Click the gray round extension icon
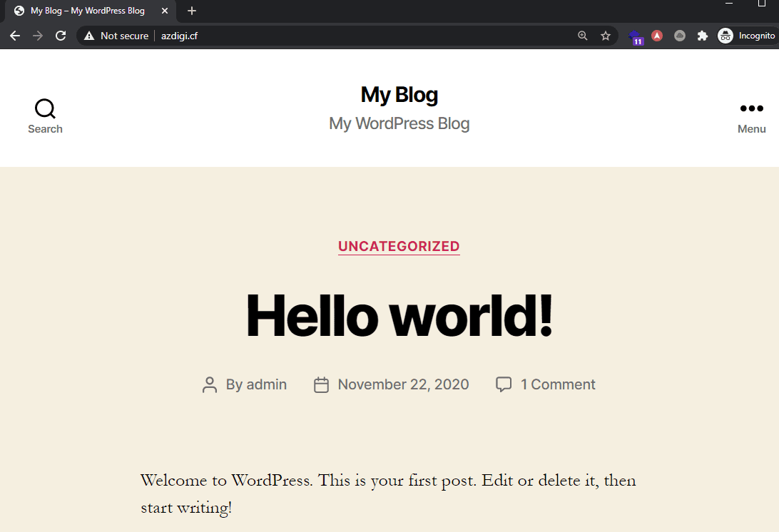 coord(680,36)
